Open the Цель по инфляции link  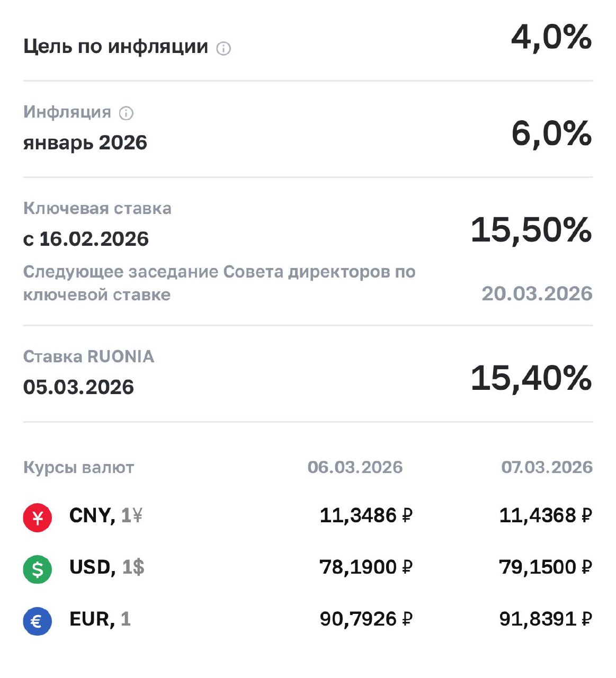(115, 47)
